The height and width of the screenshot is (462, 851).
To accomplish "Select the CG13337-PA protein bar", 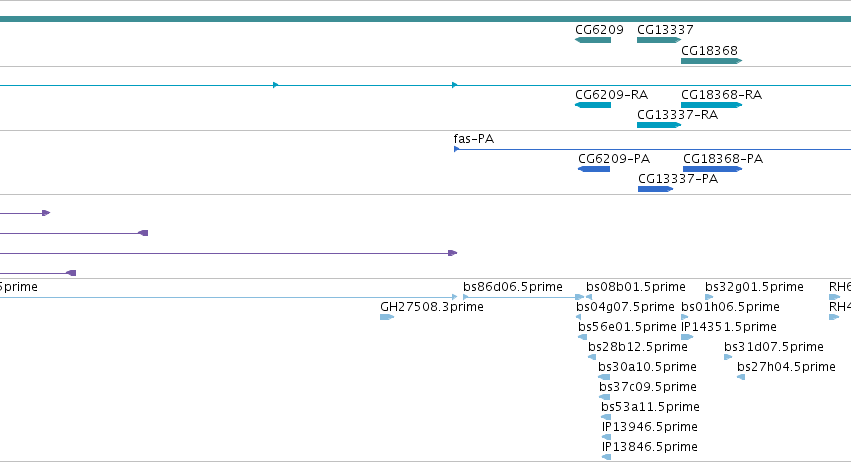I will pyautogui.click(x=656, y=189).
